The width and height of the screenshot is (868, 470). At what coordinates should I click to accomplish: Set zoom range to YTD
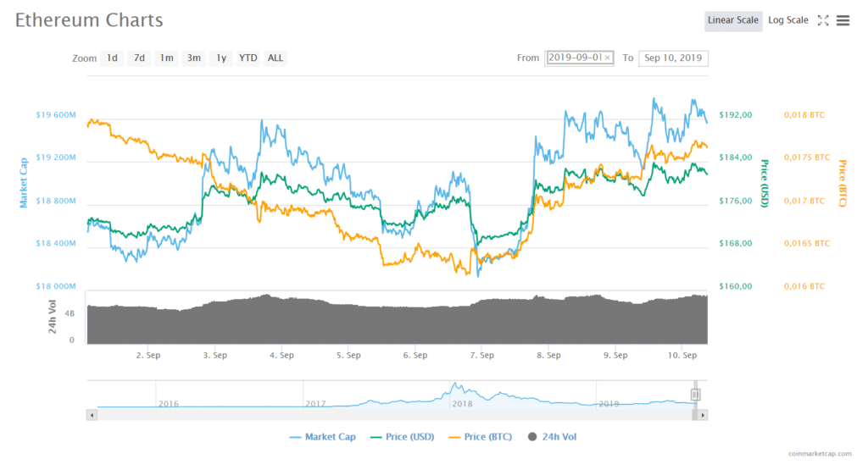pyautogui.click(x=248, y=58)
